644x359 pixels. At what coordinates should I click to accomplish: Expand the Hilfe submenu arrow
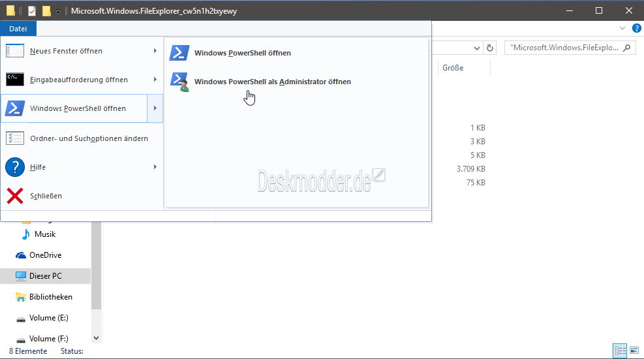coord(155,166)
